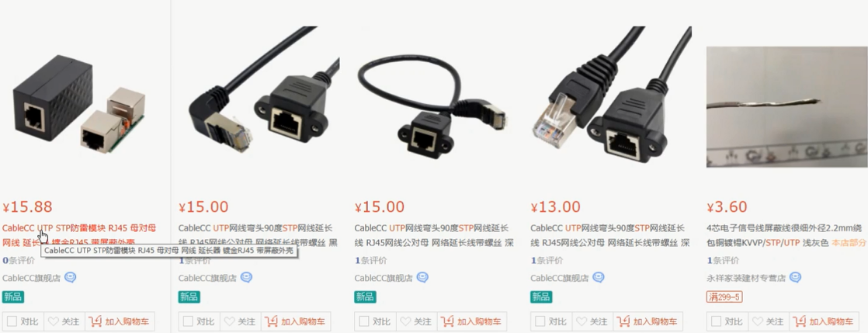Tick 对比 checkbox under the ¥13.00 product
868x333 pixels.
coord(540,321)
